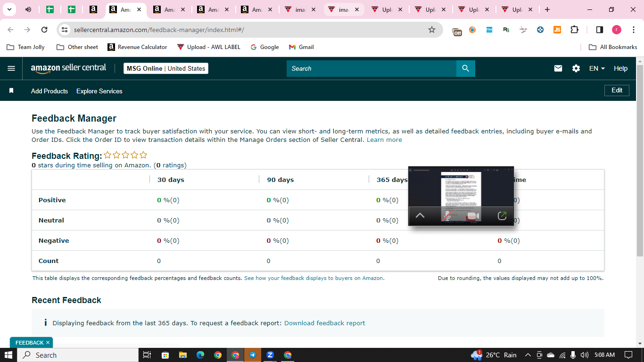Unmute microphone in the Zoom mini window
Image resolution: width=644 pixels, height=362 pixels.
click(448, 215)
